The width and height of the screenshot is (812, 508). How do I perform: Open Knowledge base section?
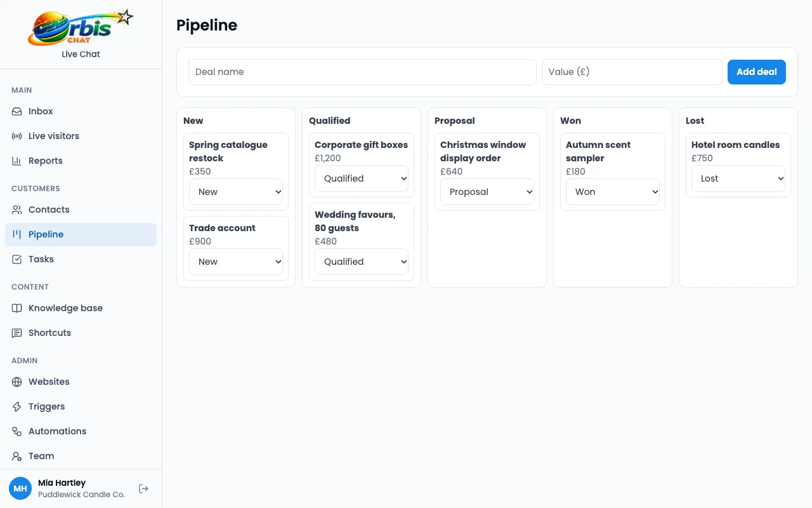pos(81,308)
